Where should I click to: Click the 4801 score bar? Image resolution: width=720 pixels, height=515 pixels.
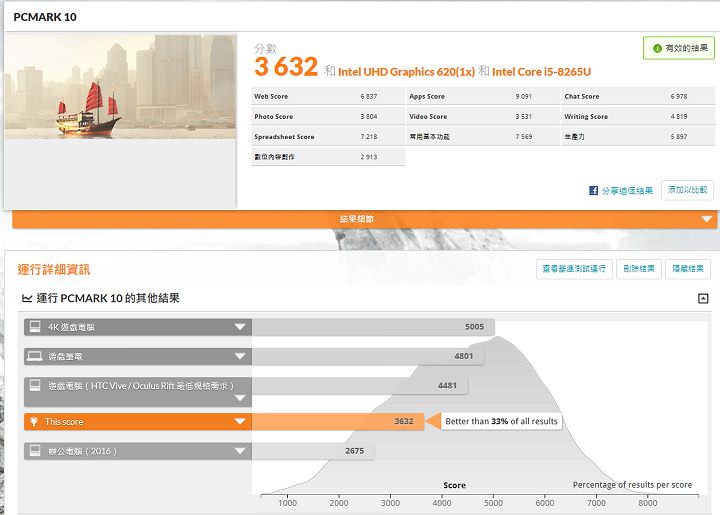[368, 356]
